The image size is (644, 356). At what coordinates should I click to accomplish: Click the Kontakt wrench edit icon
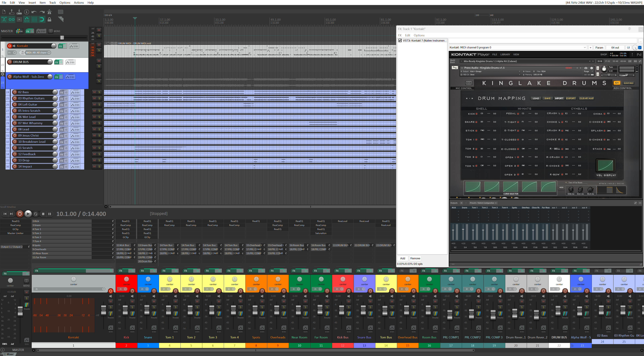click(455, 68)
